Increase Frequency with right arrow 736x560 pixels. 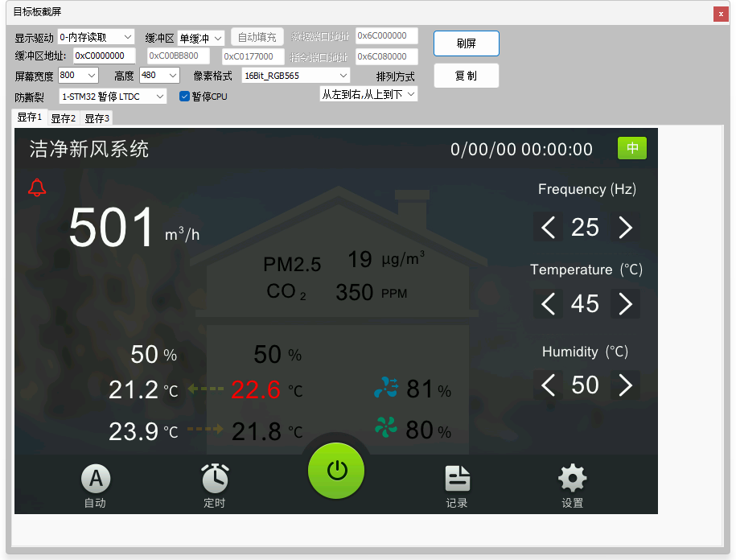tap(625, 227)
